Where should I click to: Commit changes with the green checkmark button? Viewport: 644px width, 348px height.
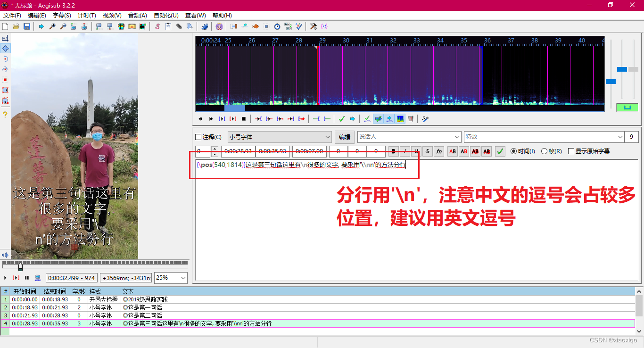click(499, 151)
